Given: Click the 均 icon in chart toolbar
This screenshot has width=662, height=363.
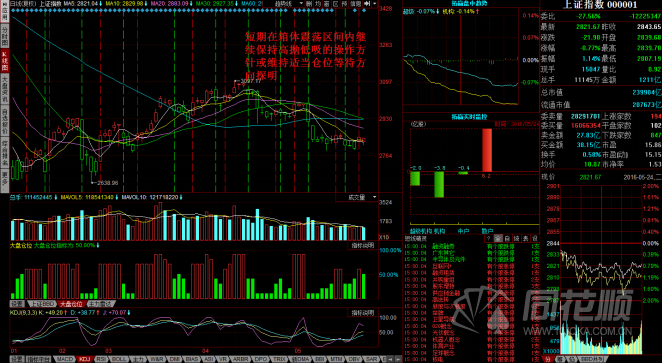Looking at the screenshot, I should tap(317, 3).
